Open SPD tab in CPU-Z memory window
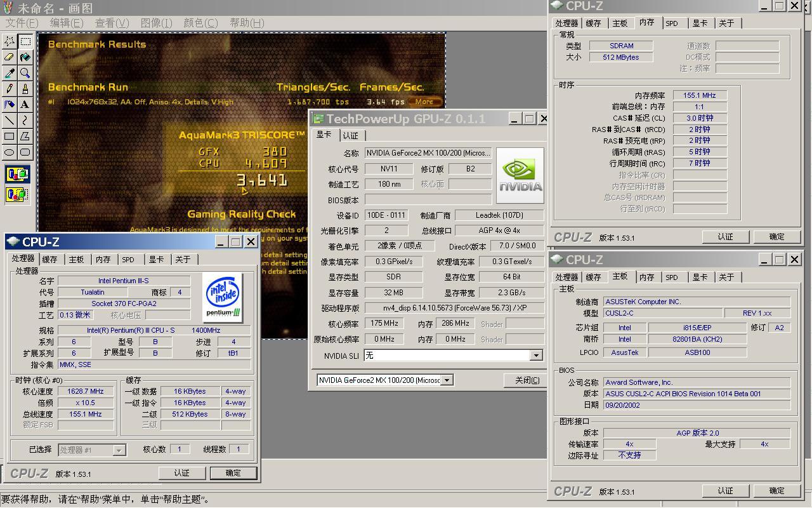The image size is (812, 508). [672, 23]
